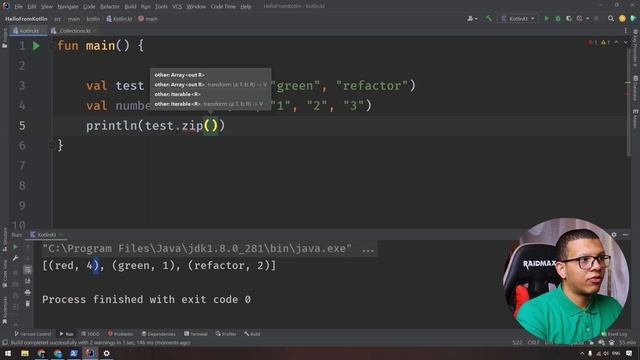Image resolution: width=640 pixels, height=360 pixels.
Task: Click the Run with Coverage icon
Action: pyautogui.click(x=569, y=18)
